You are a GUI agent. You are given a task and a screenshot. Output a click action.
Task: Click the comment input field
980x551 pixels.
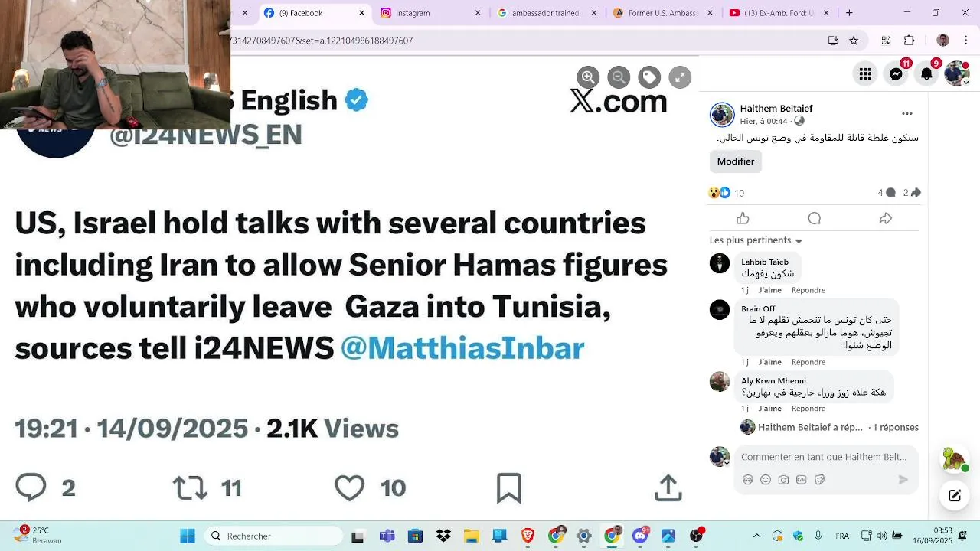pos(824,457)
